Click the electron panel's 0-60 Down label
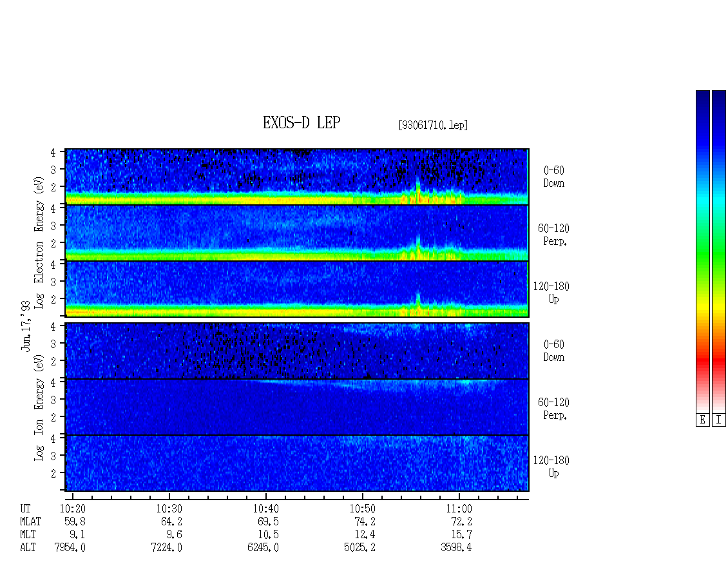 coord(554,177)
